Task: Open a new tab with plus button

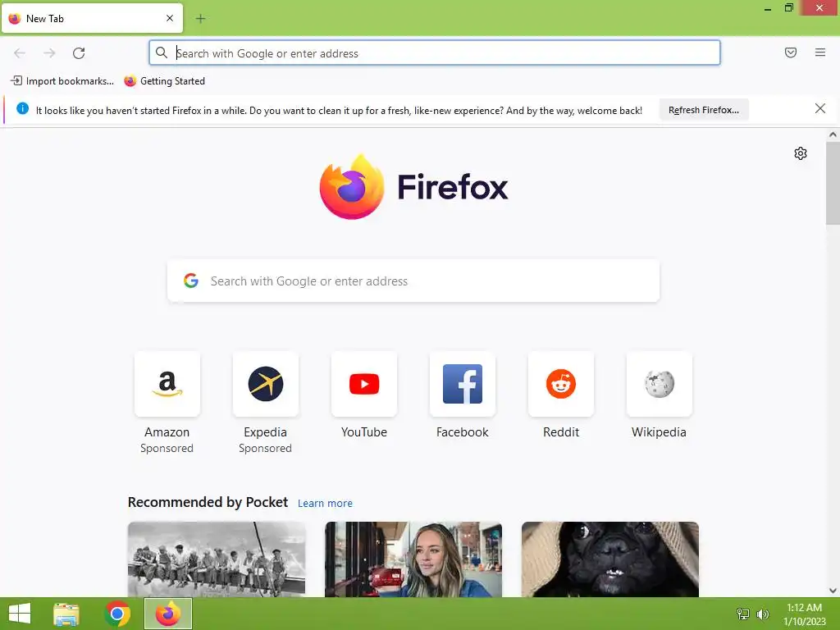Action: coord(200,19)
